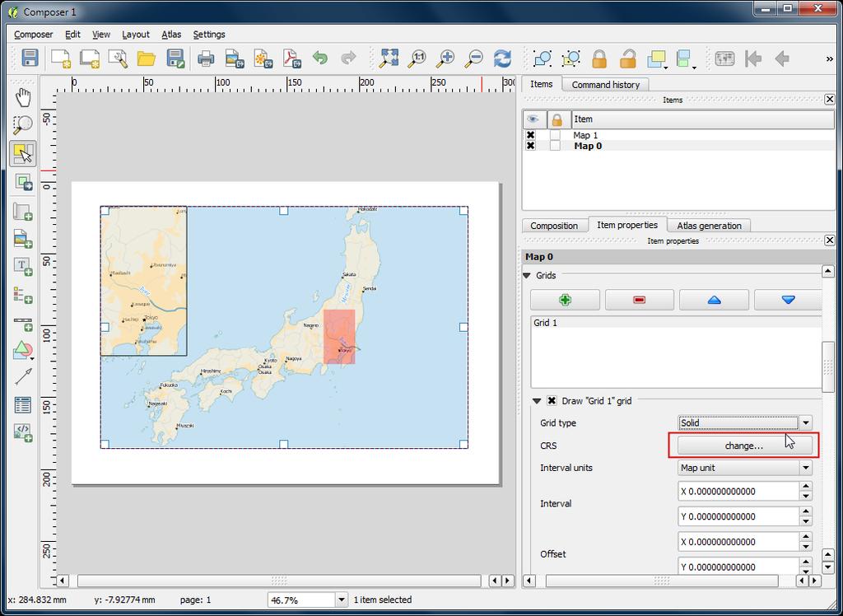Uncheck Draw "Grid 1" grid
The height and width of the screenshot is (616, 843).
552,401
